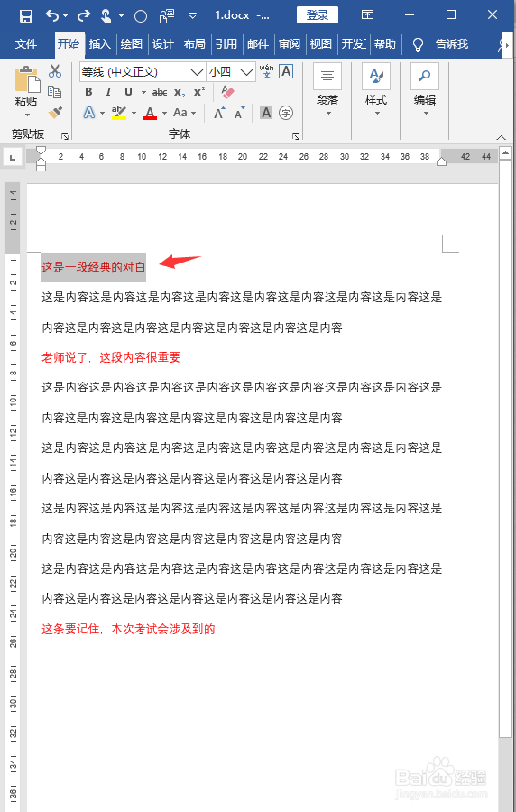Open the 样式 styles gallery
Viewport: 516px width, 812px height.
coord(376,89)
